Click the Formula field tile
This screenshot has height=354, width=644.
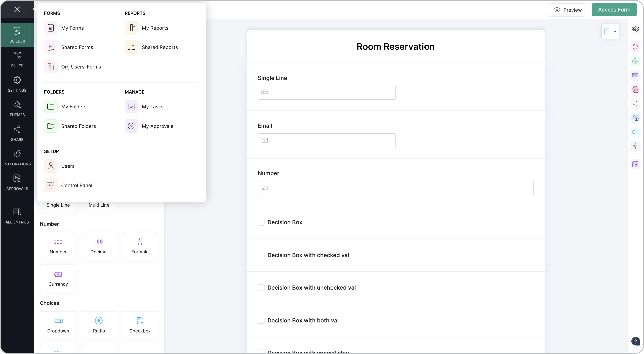point(140,246)
